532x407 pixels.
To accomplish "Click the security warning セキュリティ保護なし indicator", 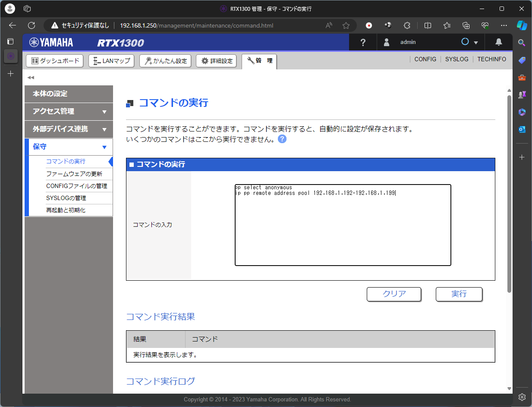I will [x=80, y=25].
